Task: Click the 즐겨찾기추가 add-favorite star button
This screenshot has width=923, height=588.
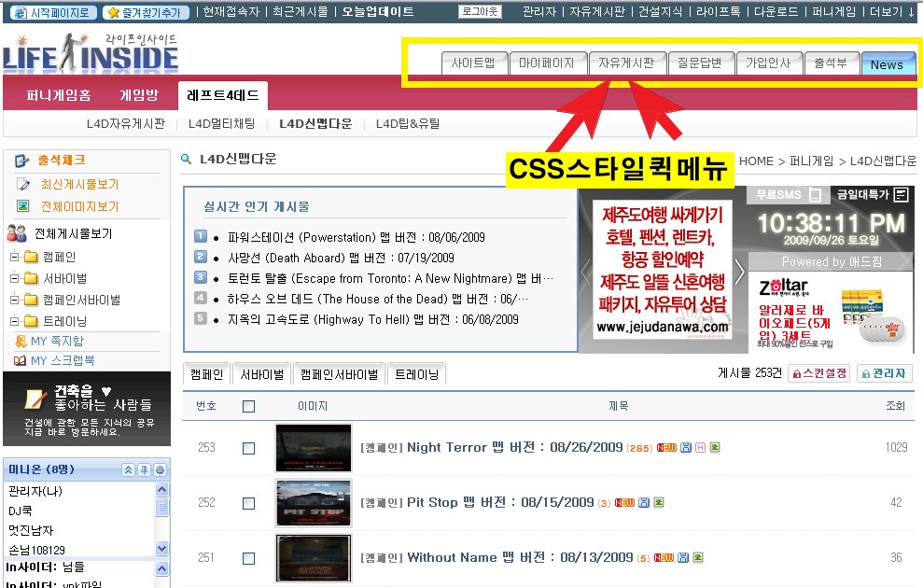Action: 146,12
